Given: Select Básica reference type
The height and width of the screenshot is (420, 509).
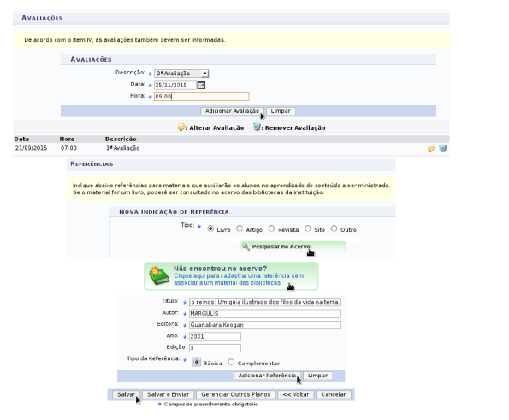Looking at the screenshot, I should (x=197, y=362).
